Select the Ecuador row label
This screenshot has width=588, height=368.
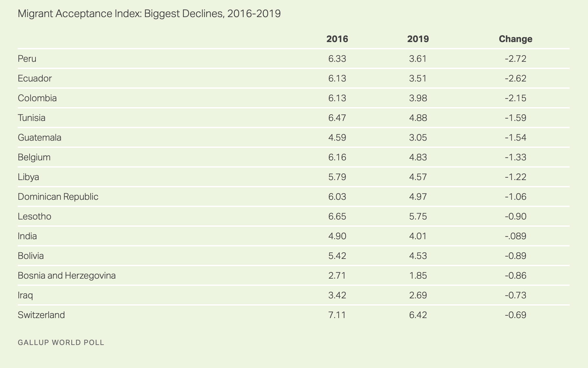click(x=35, y=79)
